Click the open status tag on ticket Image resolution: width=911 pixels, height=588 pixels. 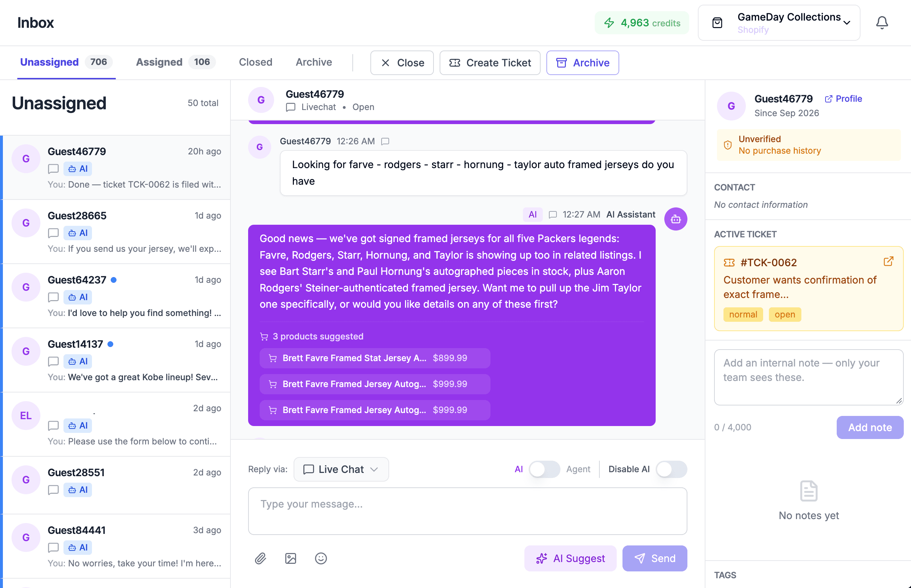coord(785,315)
